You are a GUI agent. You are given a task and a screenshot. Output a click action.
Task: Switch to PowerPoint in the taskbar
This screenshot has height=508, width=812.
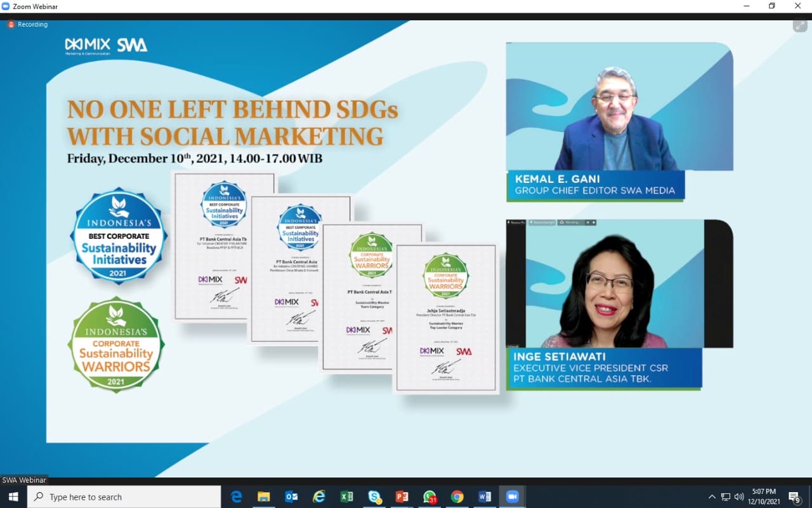(x=402, y=497)
